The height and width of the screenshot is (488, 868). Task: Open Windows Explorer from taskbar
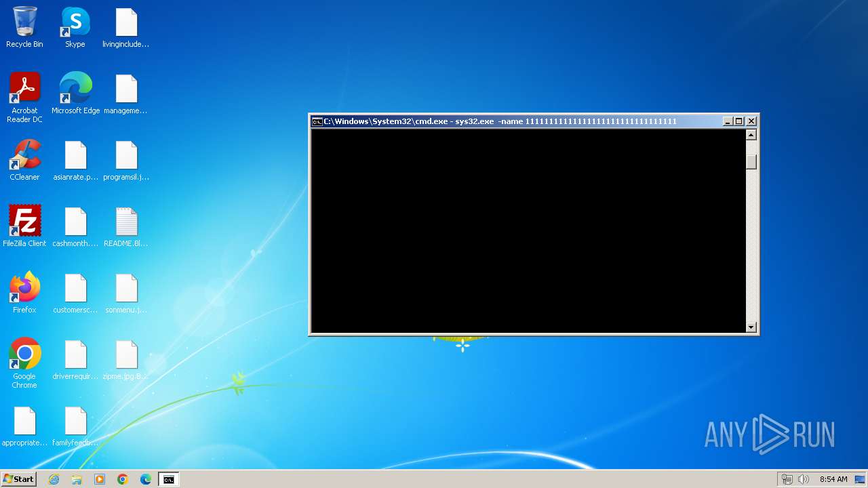pyautogui.click(x=77, y=479)
